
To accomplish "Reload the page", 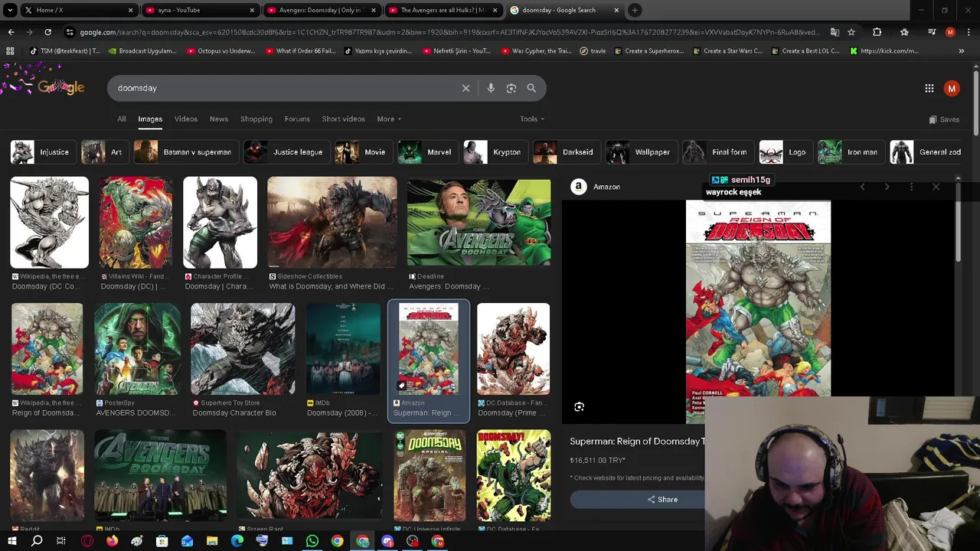I will (47, 32).
